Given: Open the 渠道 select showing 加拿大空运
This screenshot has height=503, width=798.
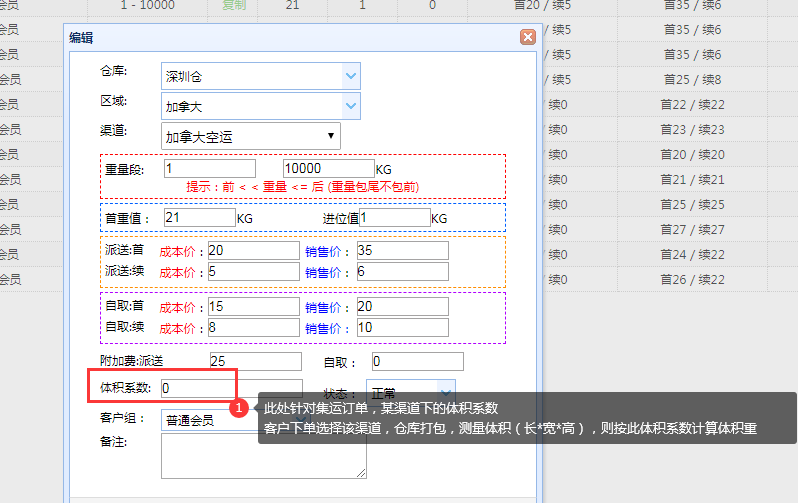Looking at the screenshot, I should pyautogui.click(x=251, y=136).
